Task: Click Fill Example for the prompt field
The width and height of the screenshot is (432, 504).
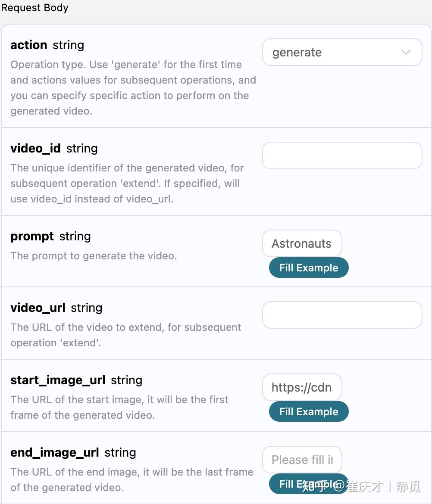Action: [308, 268]
